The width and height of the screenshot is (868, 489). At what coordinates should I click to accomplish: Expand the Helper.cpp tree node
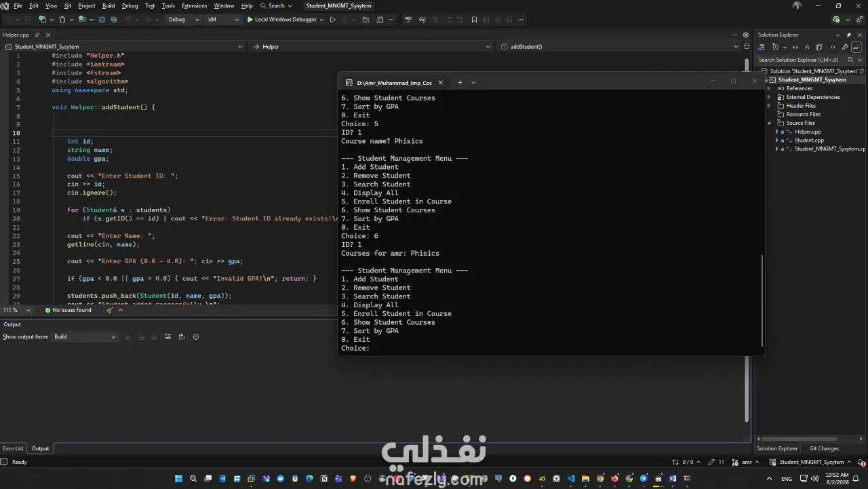(777, 132)
